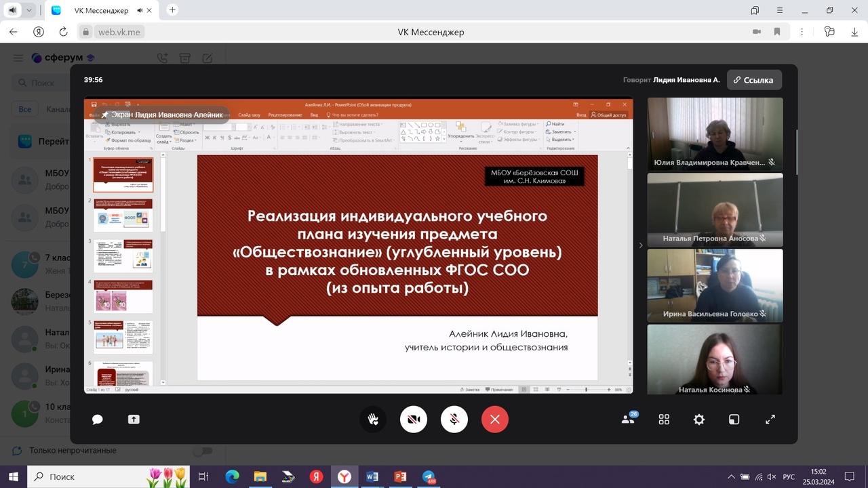Select slide 4 thumbnail in shared PowerPoint
This screenshot has height=488, width=868.
tap(123, 296)
